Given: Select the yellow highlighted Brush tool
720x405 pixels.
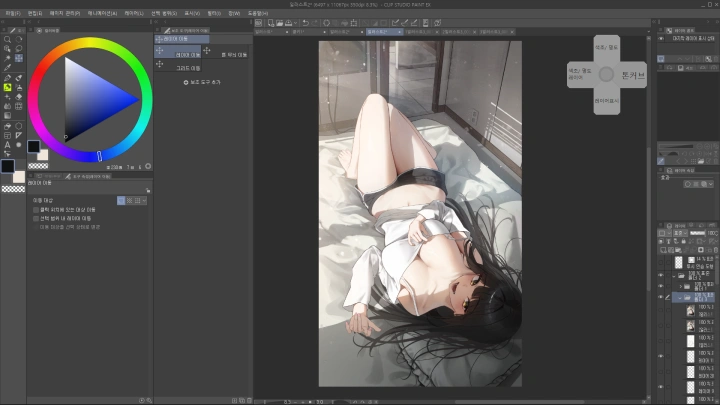Looking at the screenshot, I should click(x=7, y=87).
